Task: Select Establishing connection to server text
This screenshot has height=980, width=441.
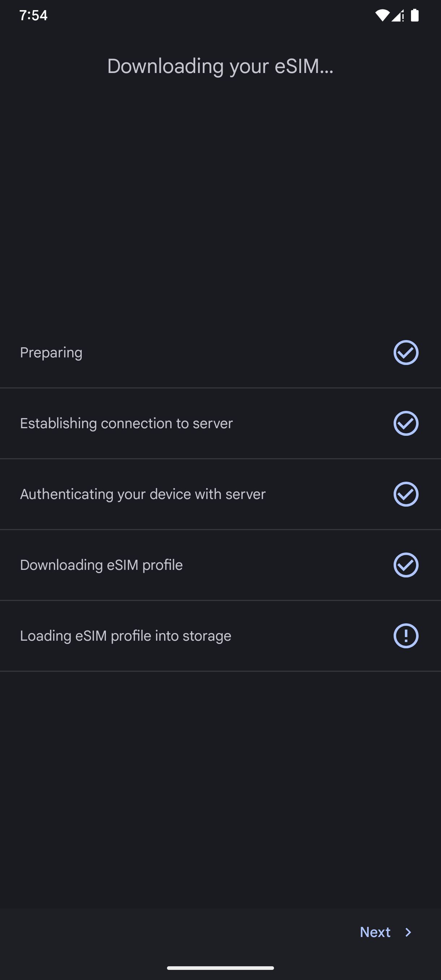Action: (126, 423)
